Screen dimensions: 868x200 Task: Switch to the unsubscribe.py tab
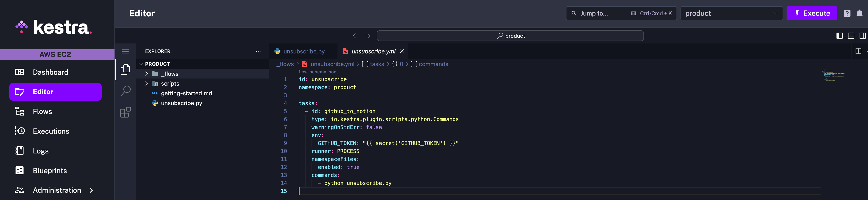303,51
